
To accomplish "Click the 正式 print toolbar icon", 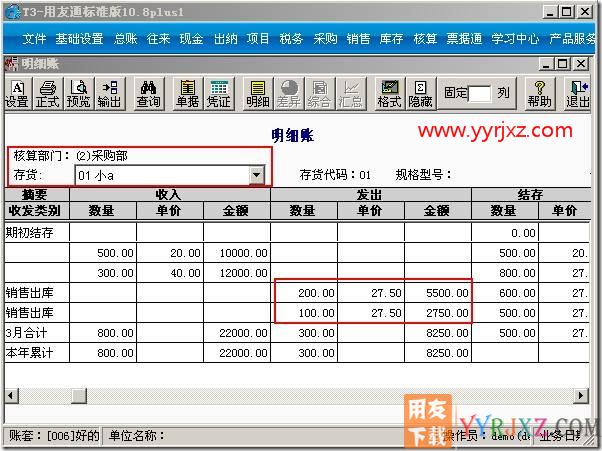I will point(48,94).
